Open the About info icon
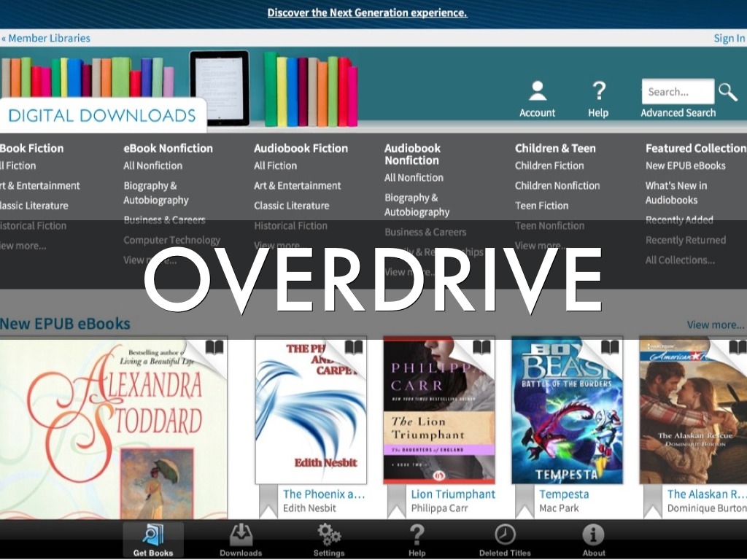Viewport: 747px width, 560px height. coord(593,535)
